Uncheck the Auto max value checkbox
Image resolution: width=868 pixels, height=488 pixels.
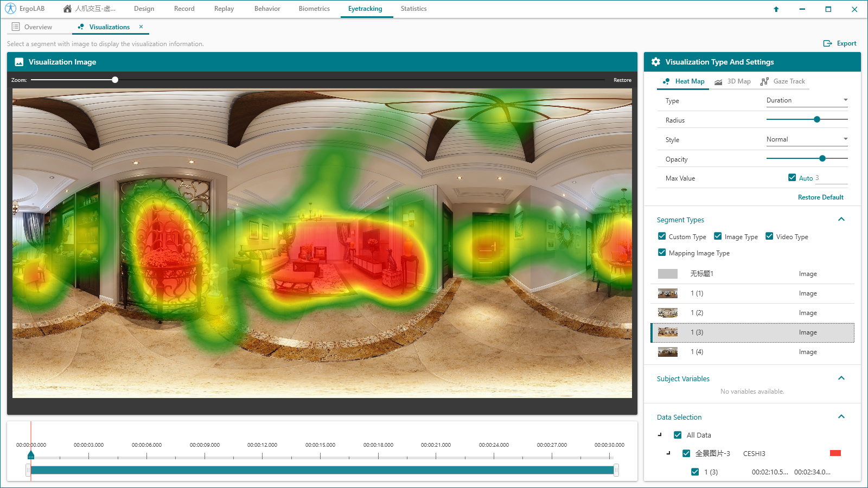tap(792, 178)
